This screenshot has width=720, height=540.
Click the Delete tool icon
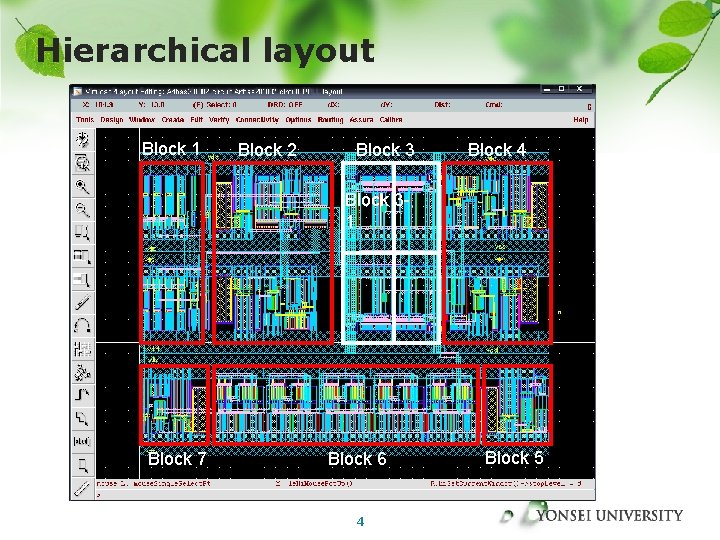83,303
